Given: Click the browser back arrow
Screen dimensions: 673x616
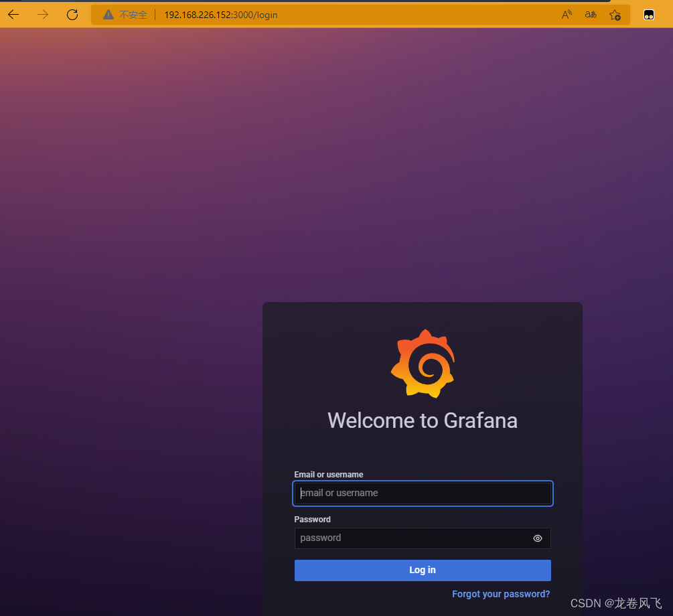Looking at the screenshot, I should click(x=14, y=15).
